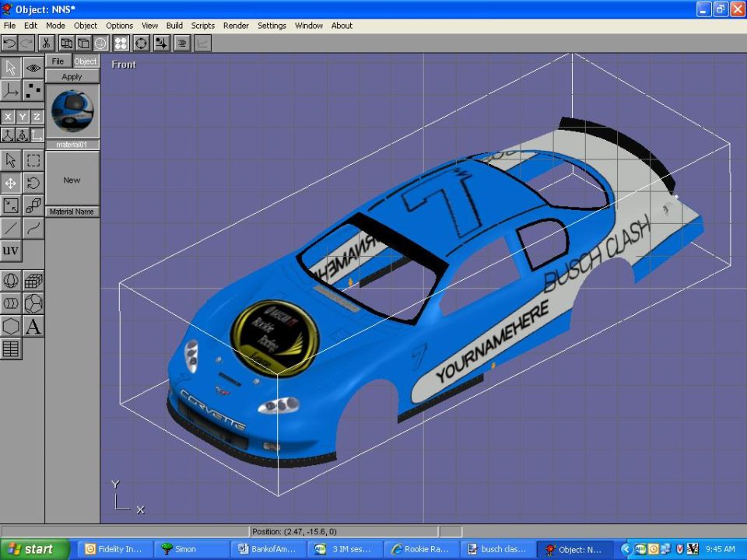Open busch clas... taskbar item
The height and width of the screenshot is (560, 747).
point(498,550)
